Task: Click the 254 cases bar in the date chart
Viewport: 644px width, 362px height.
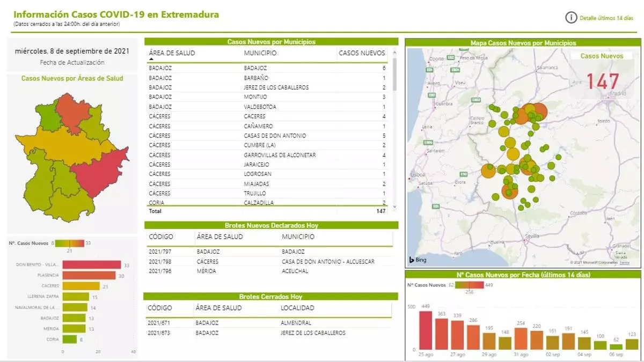Action: coord(521,338)
